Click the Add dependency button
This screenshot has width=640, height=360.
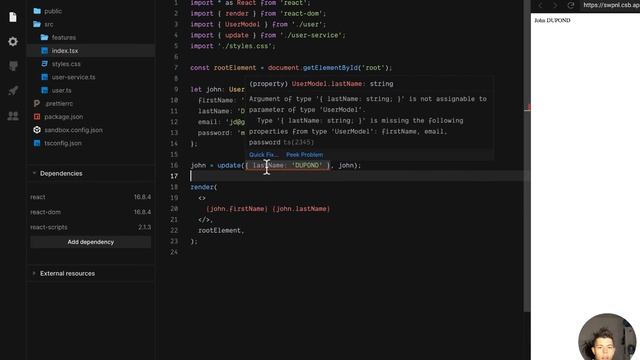point(91,242)
